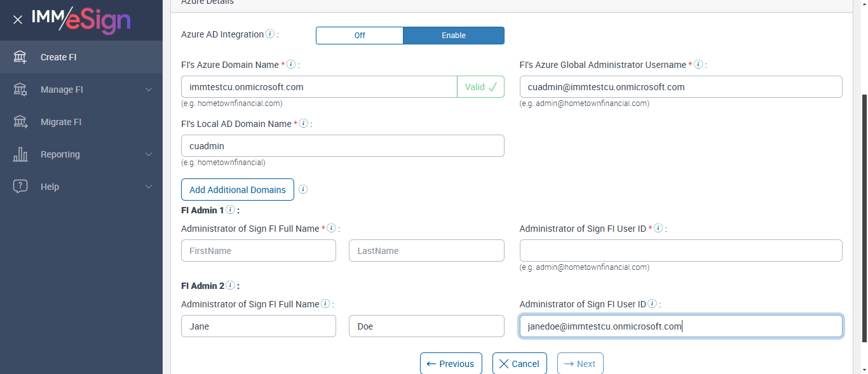Click info icon beside Azure AD Integration
Image resolution: width=868 pixels, height=374 pixels.
click(x=270, y=34)
